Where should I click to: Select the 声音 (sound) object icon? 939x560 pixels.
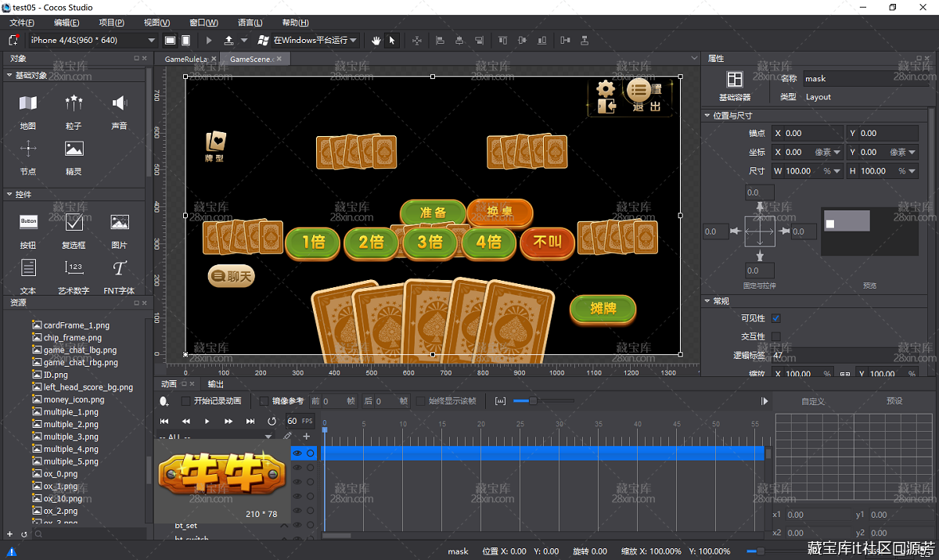coord(119,103)
